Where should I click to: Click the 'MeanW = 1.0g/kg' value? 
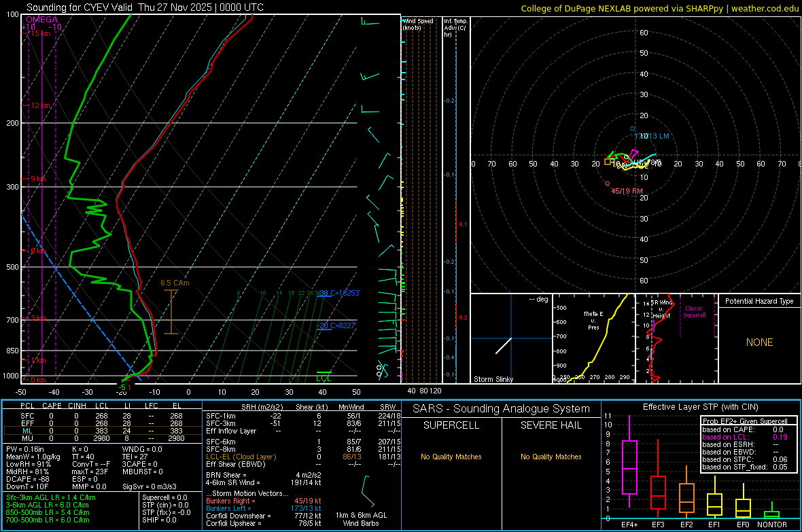click(33, 457)
